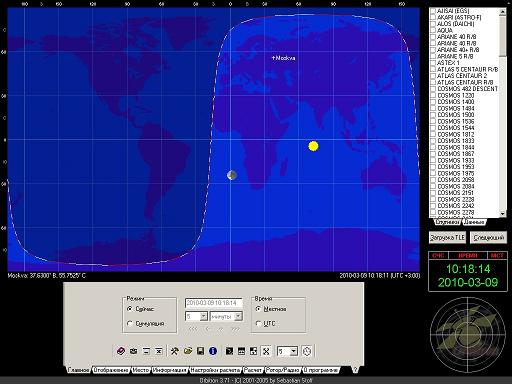This screenshot has height=384, width=512.
Task: Select the Симуляция mode radio button
Action: (x=130, y=323)
